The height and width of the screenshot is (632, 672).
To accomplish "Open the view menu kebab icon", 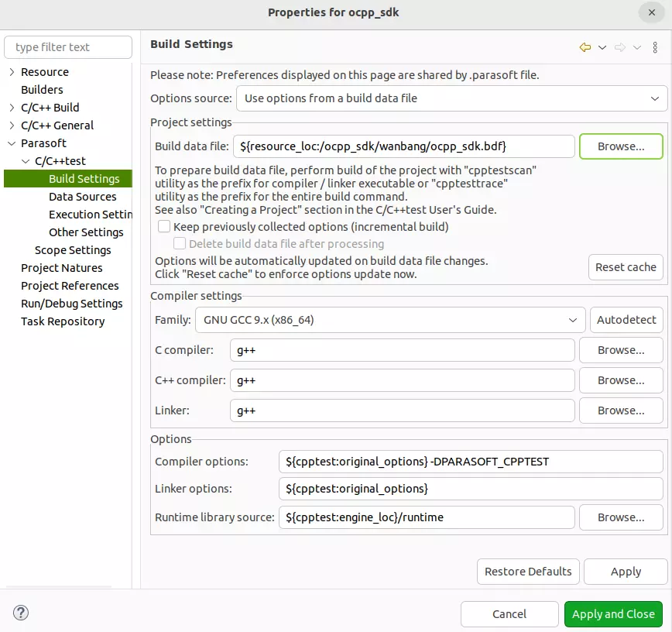I will (x=656, y=47).
